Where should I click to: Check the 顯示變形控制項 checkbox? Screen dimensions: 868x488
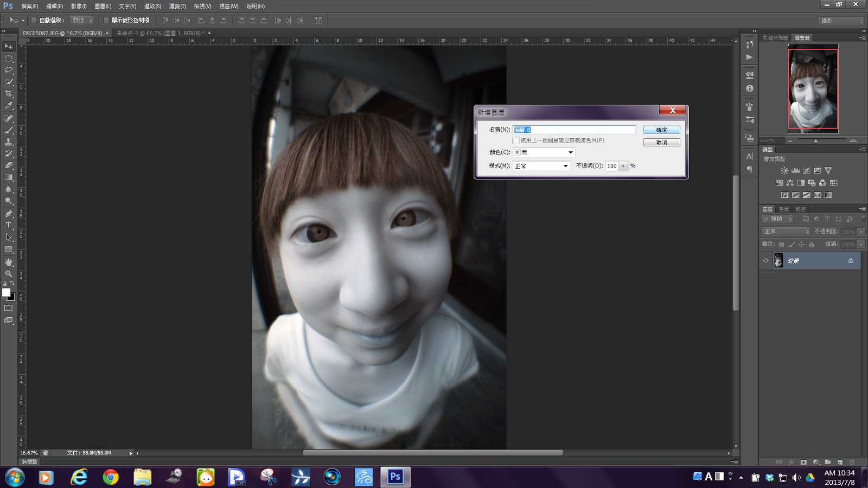(106, 20)
